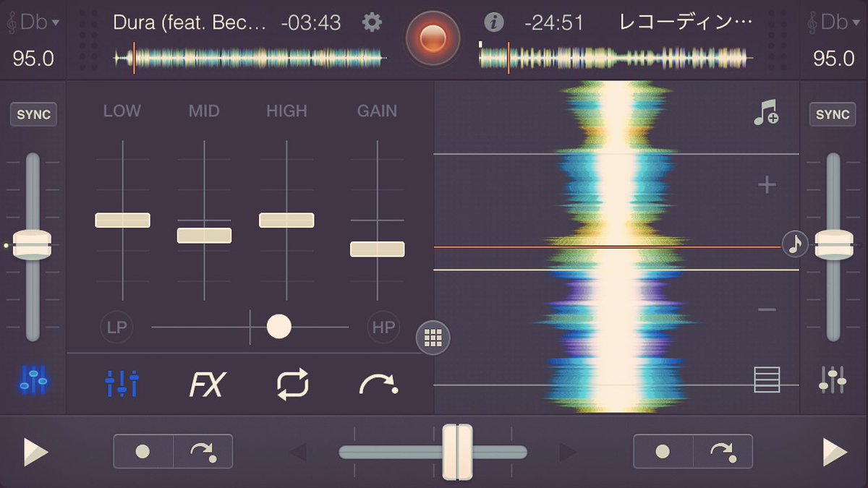Image resolution: width=868 pixels, height=488 pixels.
Task: Set right deck cue point dot button
Action: click(663, 451)
